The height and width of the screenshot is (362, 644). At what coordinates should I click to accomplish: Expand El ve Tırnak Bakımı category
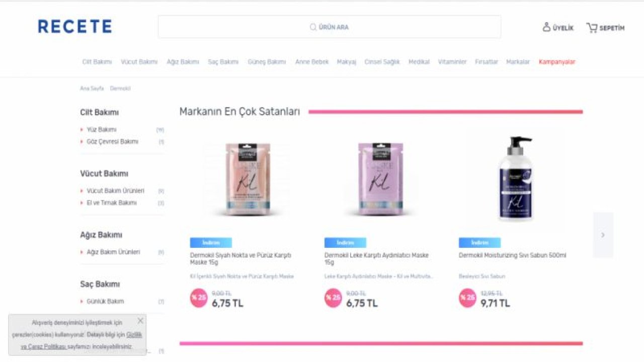(111, 203)
